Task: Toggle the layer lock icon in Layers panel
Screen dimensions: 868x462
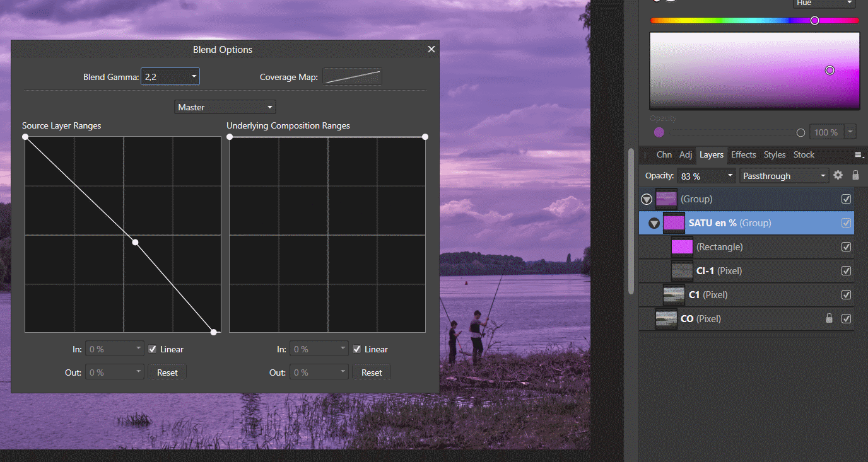Action: [856, 175]
